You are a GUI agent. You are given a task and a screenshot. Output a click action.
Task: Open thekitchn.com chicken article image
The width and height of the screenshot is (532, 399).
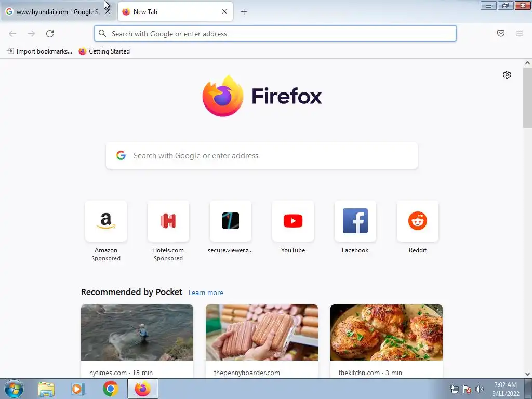[x=387, y=332]
